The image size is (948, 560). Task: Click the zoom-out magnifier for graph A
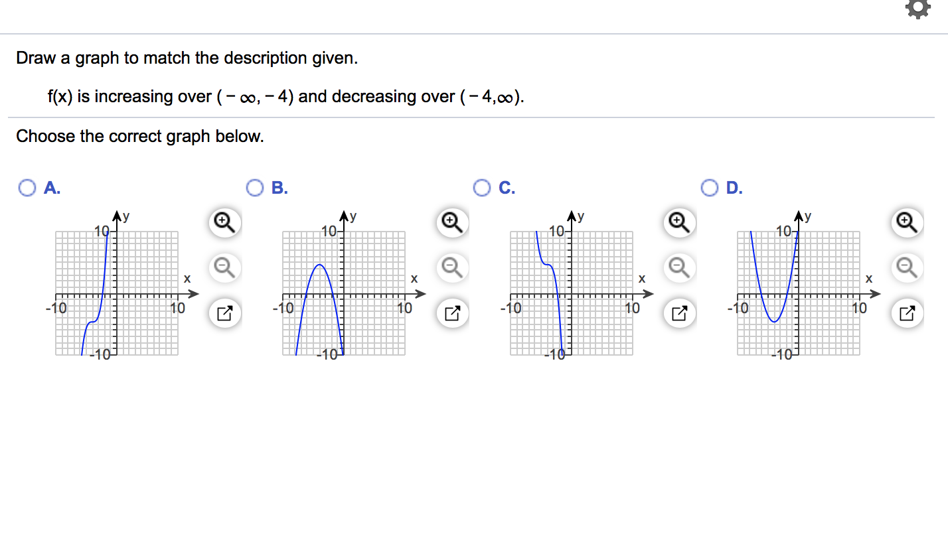(224, 268)
